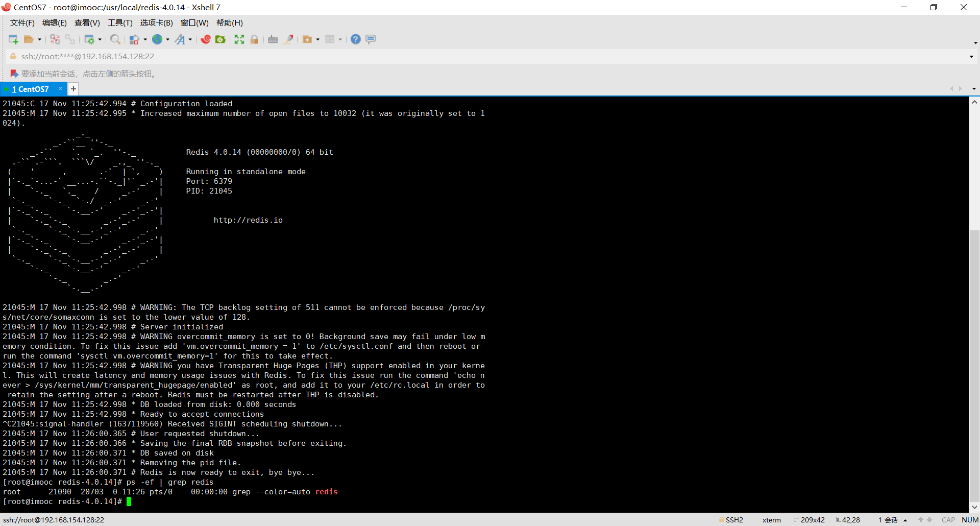Viewport: 980px width, 526px height.
Task: Click the SSH2 status bar entry
Action: 731,520
